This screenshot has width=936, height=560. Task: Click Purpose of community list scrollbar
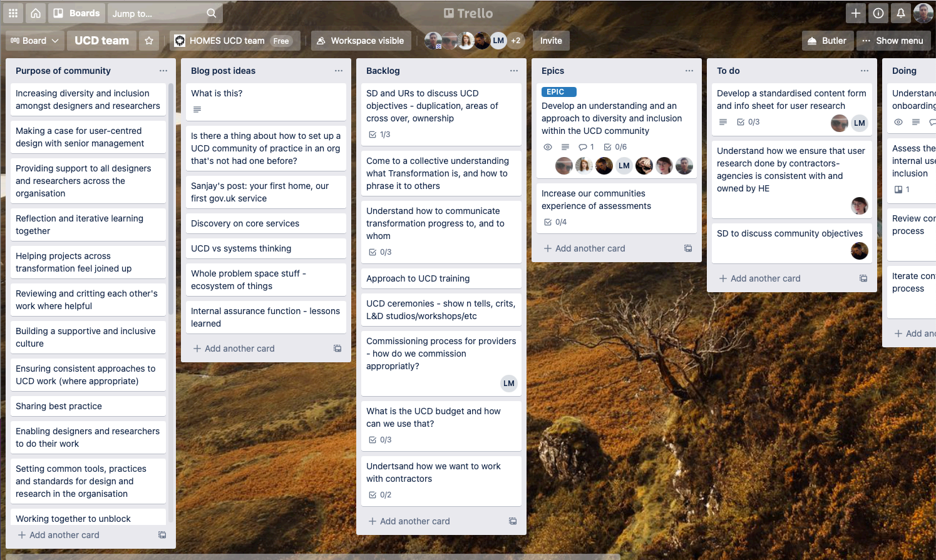(x=171, y=199)
